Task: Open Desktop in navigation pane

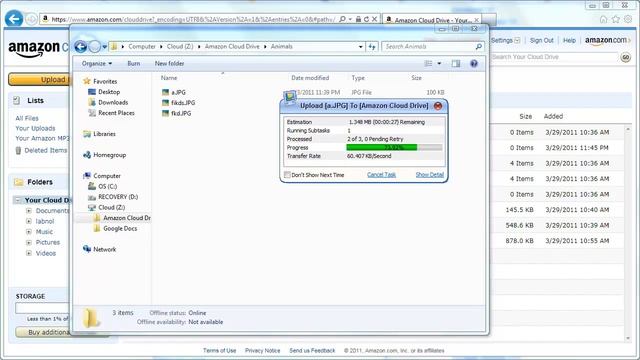Action: pos(104,92)
